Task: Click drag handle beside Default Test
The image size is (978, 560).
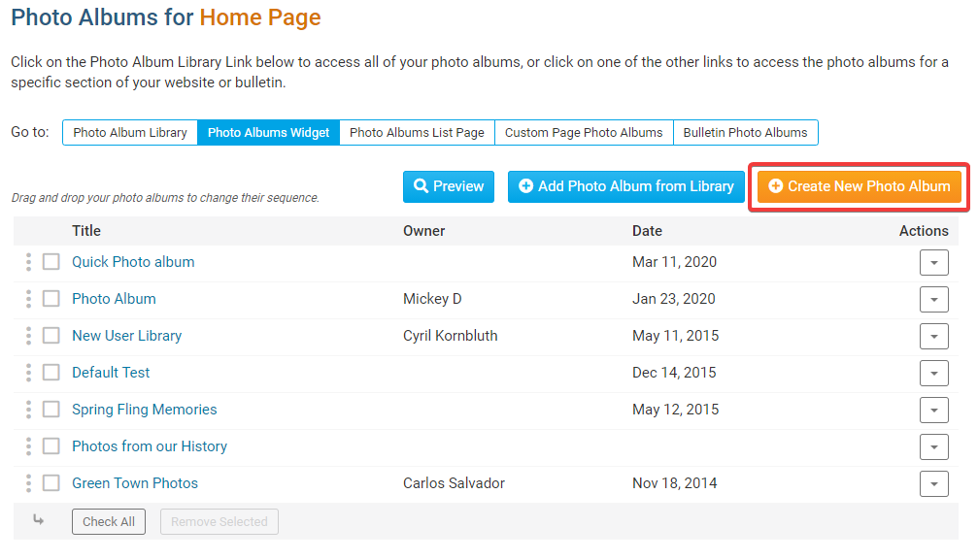Action: (28, 373)
